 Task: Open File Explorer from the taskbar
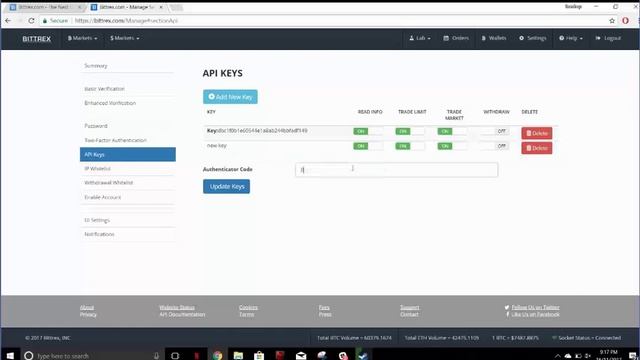[238, 356]
